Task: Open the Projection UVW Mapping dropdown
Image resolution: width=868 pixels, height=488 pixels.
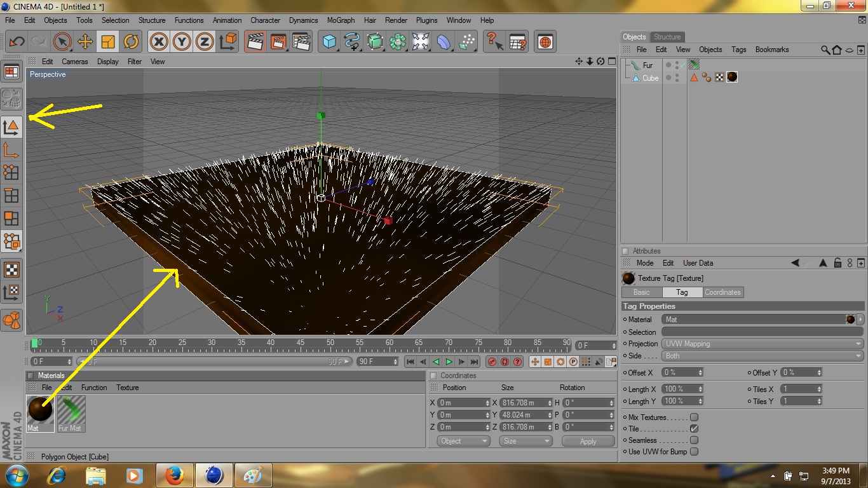Action: pos(762,343)
